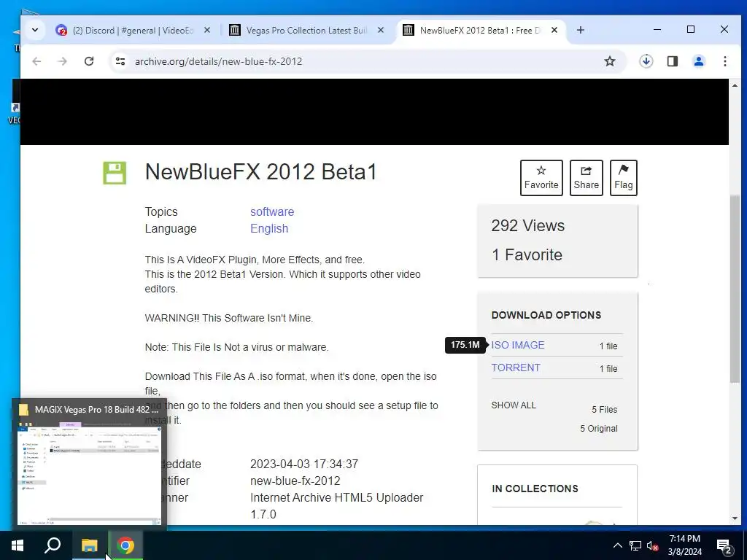The width and height of the screenshot is (747, 560).
Task: Bookmark this page with star icon
Action: click(610, 61)
